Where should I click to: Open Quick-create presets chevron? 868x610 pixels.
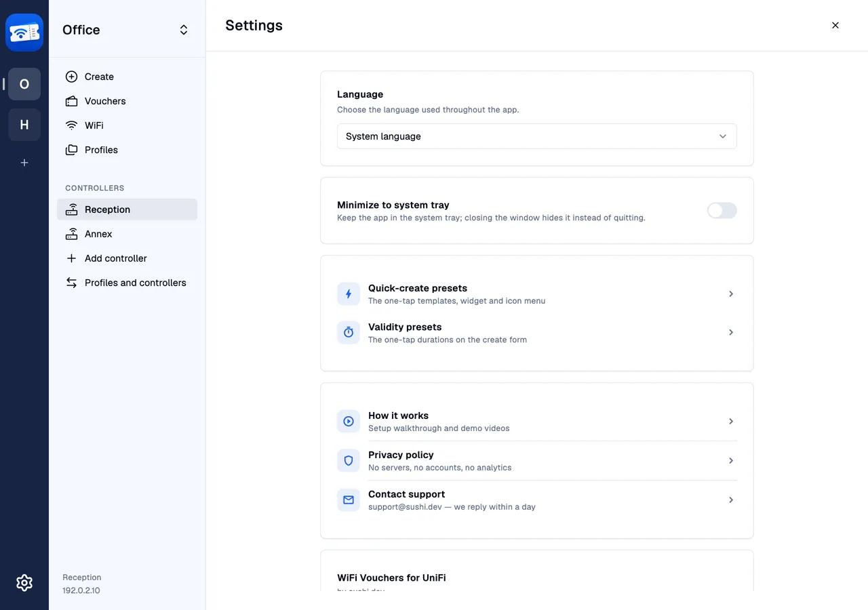click(731, 294)
